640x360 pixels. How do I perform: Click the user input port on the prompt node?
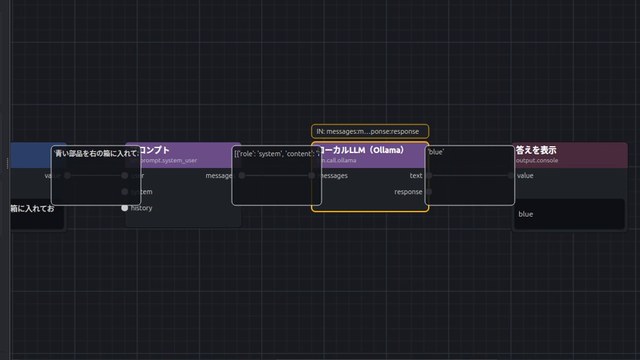(124, 176)
